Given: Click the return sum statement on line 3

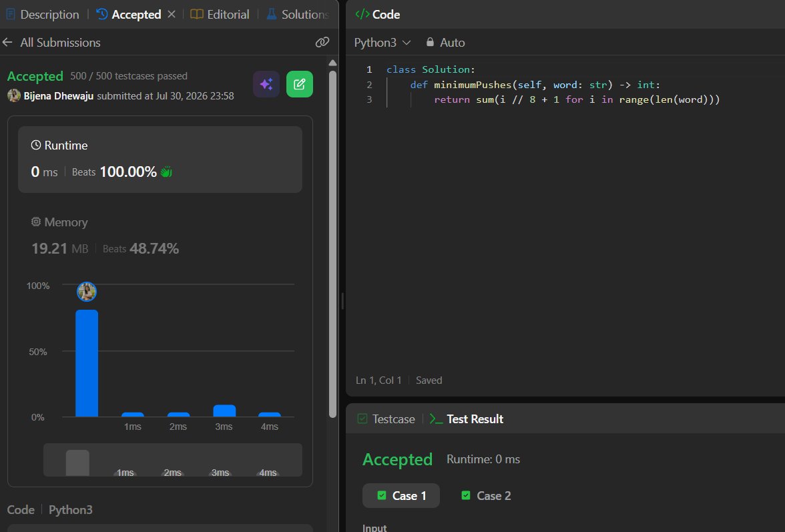Looking at the screenshot, I should point(577,99).
